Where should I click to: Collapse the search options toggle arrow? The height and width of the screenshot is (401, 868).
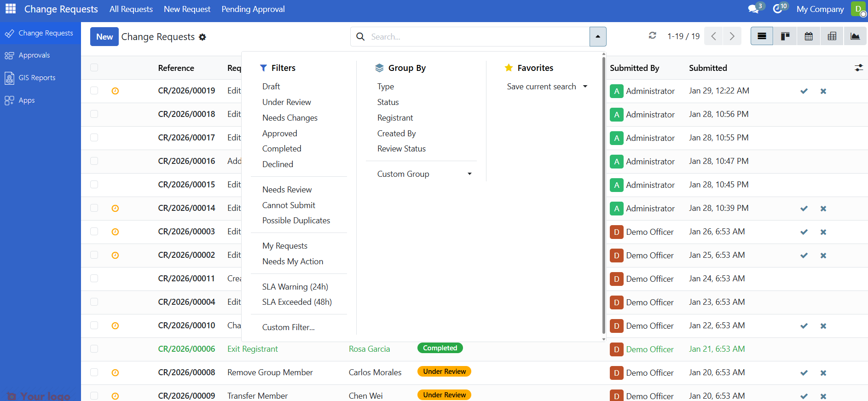pyautogui.click(x=598, y=37)
